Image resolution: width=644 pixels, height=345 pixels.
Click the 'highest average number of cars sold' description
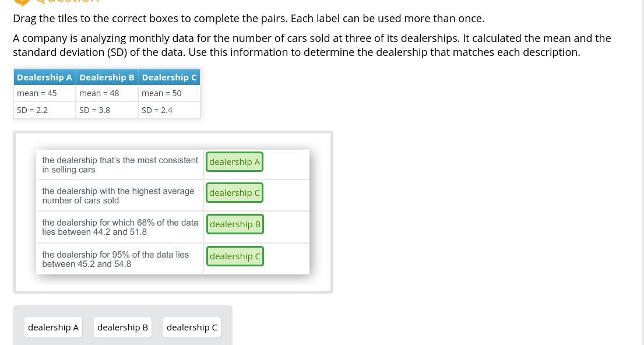118,196
